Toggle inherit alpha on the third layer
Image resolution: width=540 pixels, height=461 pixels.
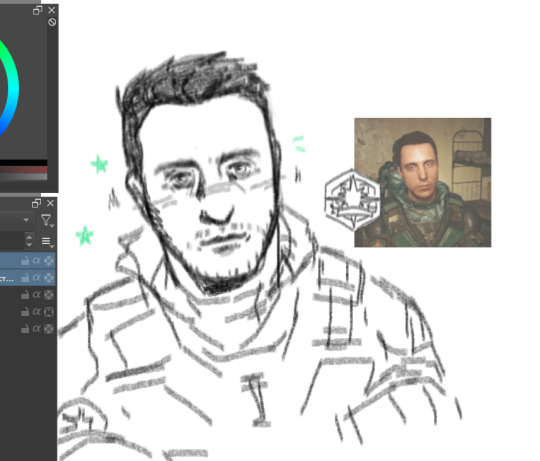click(x=36, y=295)
